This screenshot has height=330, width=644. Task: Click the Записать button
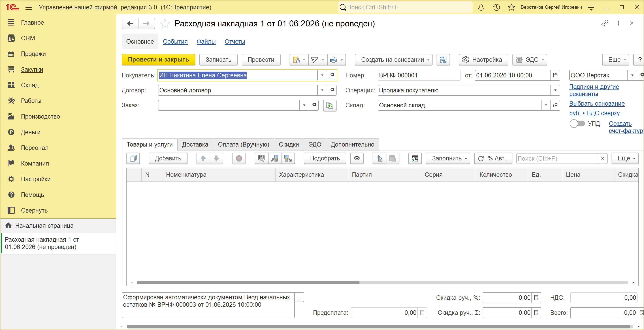point(218,60)
